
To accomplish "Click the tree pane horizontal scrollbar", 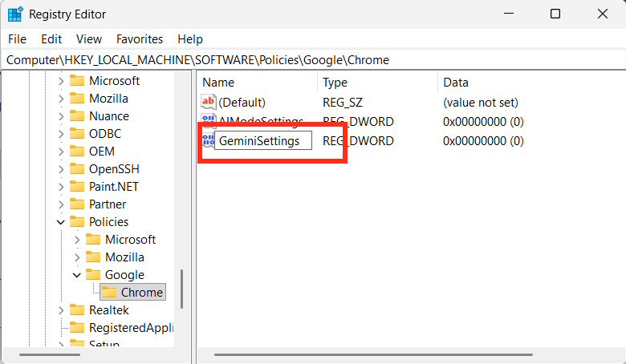I will (x=50, y=354).
